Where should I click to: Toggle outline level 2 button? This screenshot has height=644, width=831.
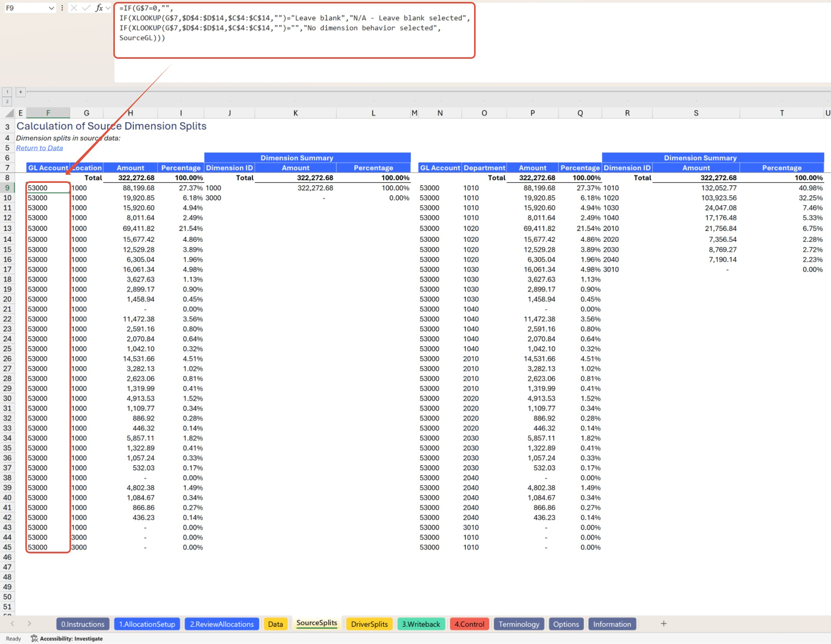tap(7, 101)
